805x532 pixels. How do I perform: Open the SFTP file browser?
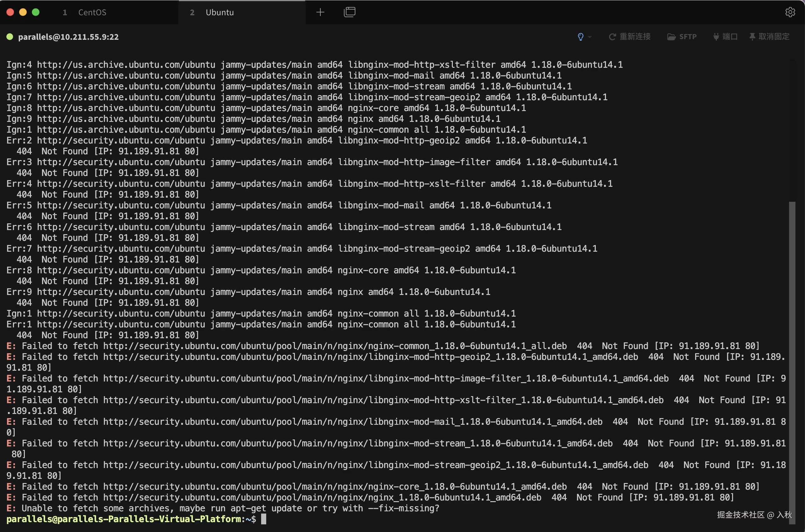tap(682, 37)
